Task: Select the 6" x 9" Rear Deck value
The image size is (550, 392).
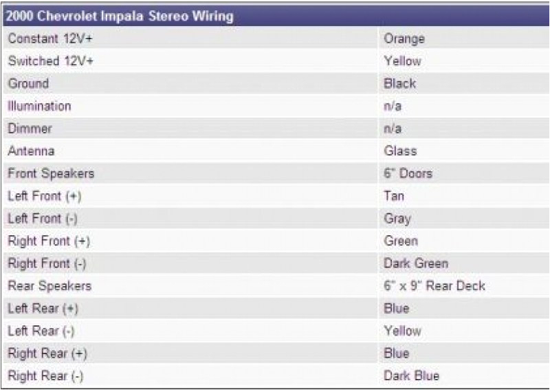Action: point(434,286)
